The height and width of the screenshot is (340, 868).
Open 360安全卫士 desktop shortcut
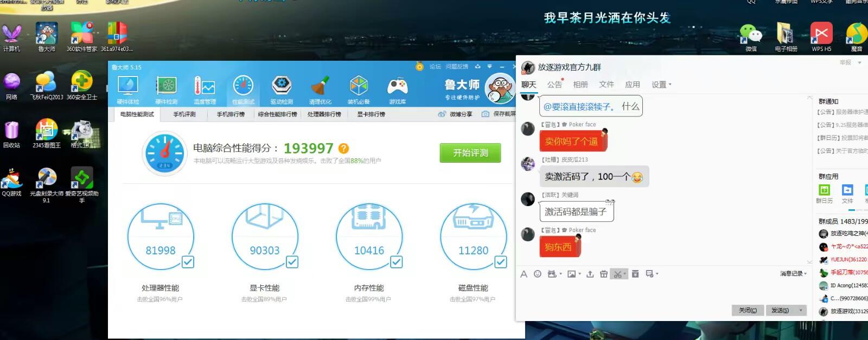tap(82, 86)
